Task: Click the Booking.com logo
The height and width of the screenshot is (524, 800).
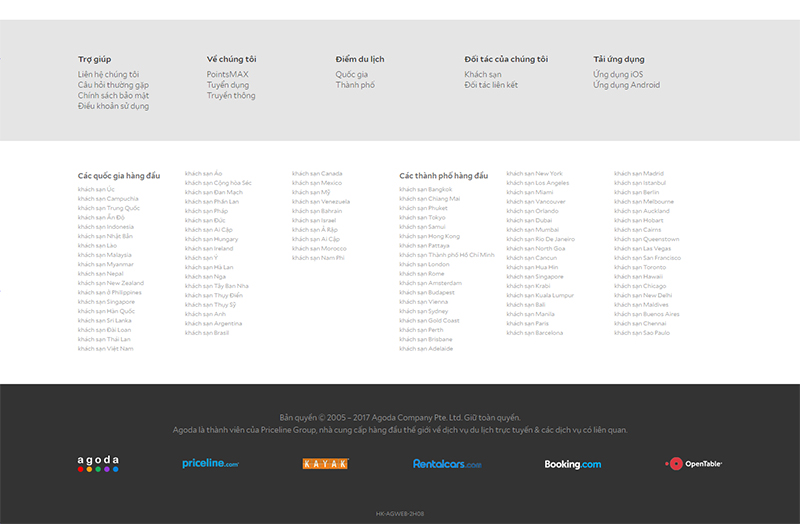Action: coord(572,464)
